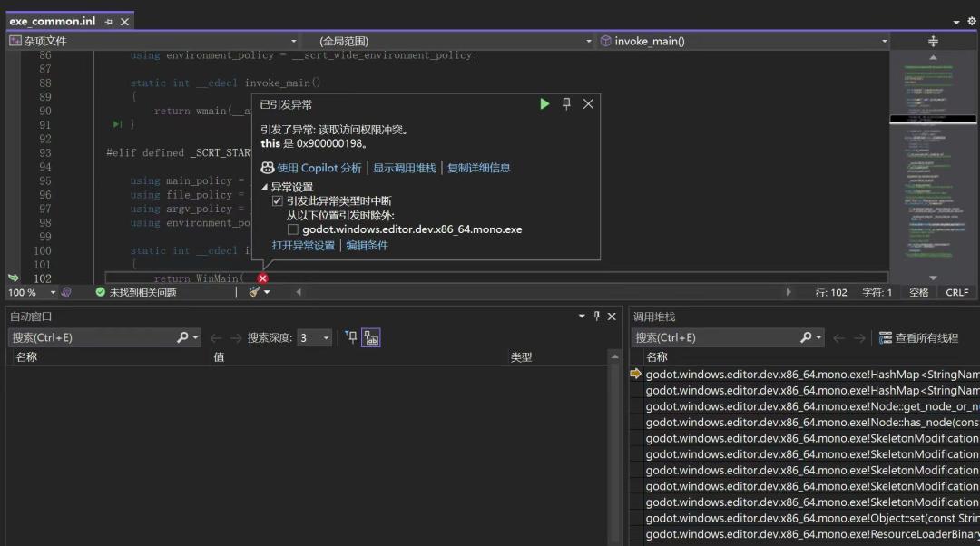Run code cleanup with broom icon
The height and width of the screenshot is (546, 980).
click(254, 292)
